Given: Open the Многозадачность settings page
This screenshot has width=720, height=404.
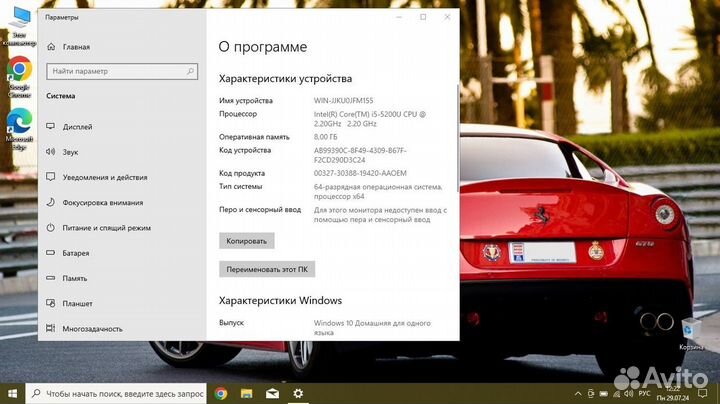Looking at the screenshot, I should point(84,329).
